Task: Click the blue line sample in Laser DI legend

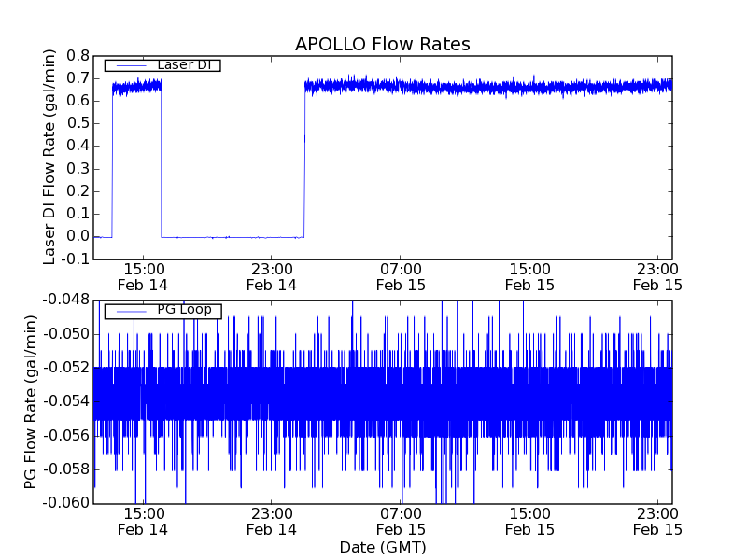Action: click(x=132, y=65)
